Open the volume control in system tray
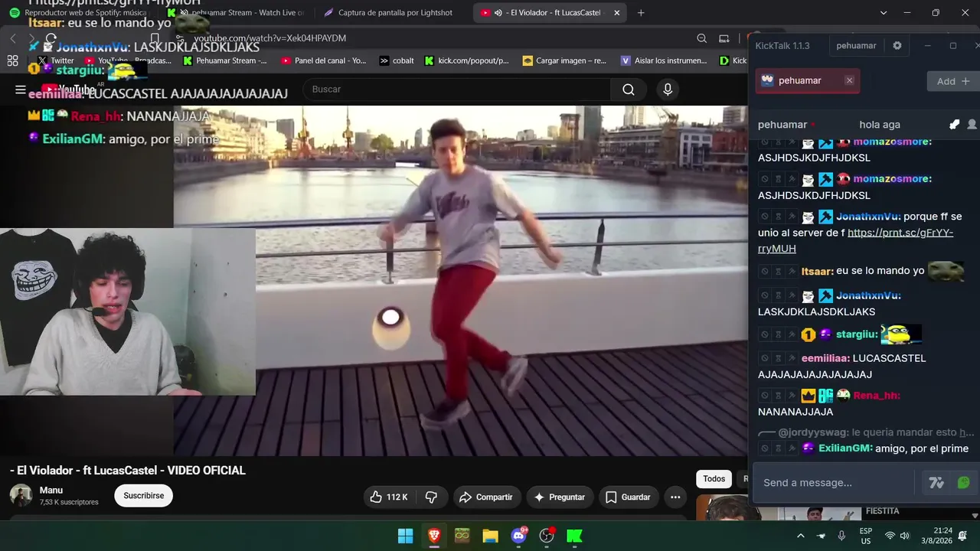 tap(904, 536)
